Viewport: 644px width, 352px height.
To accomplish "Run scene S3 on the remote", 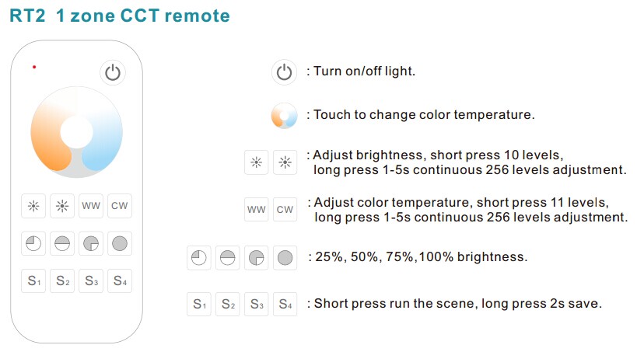I will [x=91, y=281].
